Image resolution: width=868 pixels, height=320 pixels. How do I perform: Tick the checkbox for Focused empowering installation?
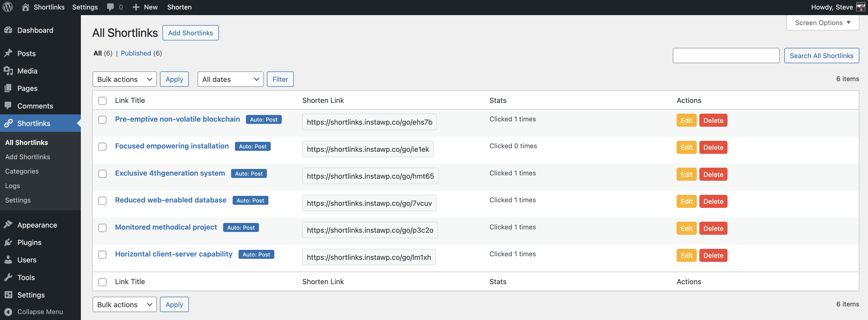102,147
